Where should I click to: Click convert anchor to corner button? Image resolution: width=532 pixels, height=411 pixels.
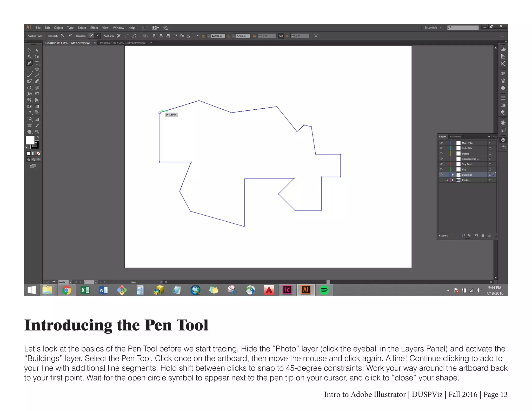[62, 36]
